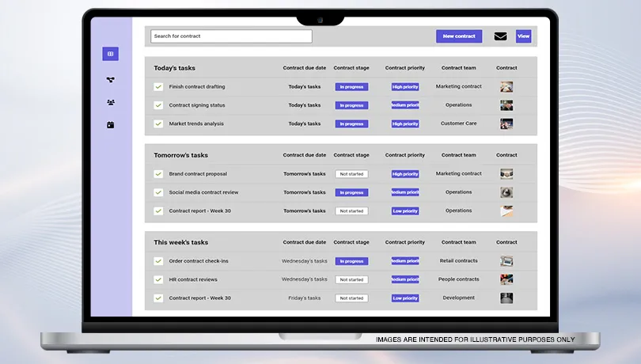
Task: Open the team members icon in sidebar
Action: (x=110, y=102)
